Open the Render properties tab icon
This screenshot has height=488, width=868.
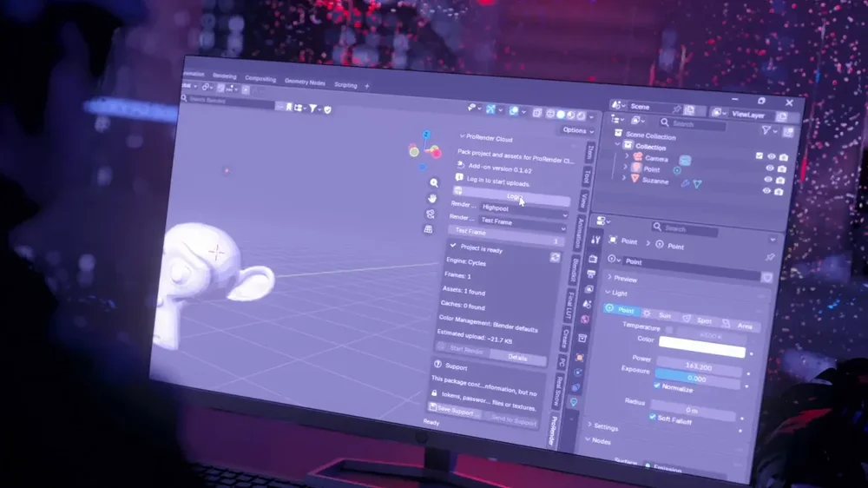tap(593, 258)
